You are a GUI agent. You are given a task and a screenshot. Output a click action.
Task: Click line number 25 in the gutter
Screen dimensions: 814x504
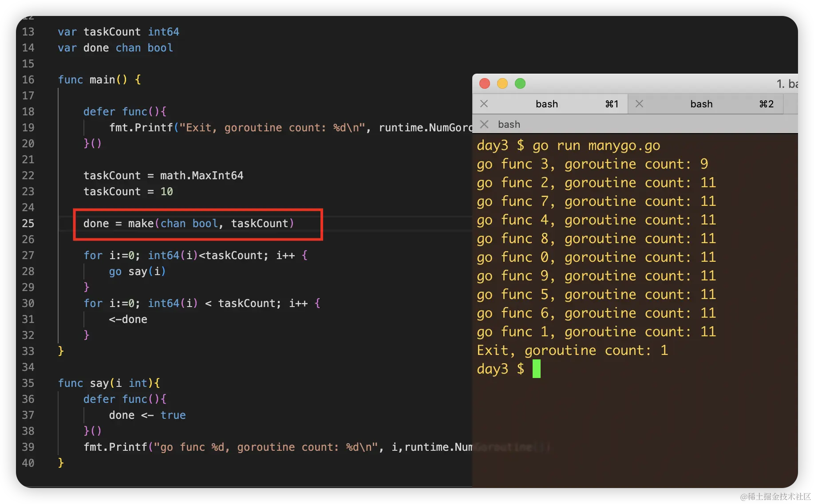point(28,223)
